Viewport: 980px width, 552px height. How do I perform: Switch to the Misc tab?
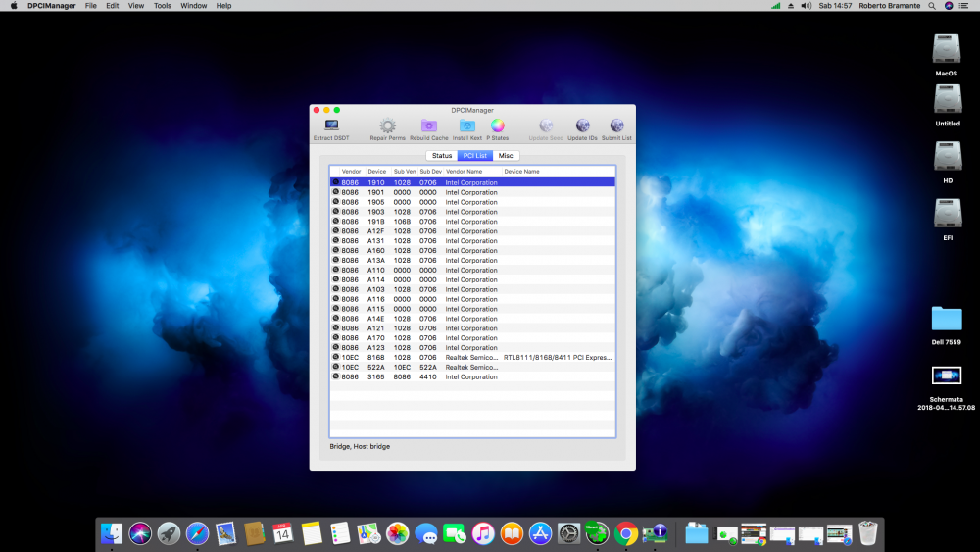[x=506, y=156]
